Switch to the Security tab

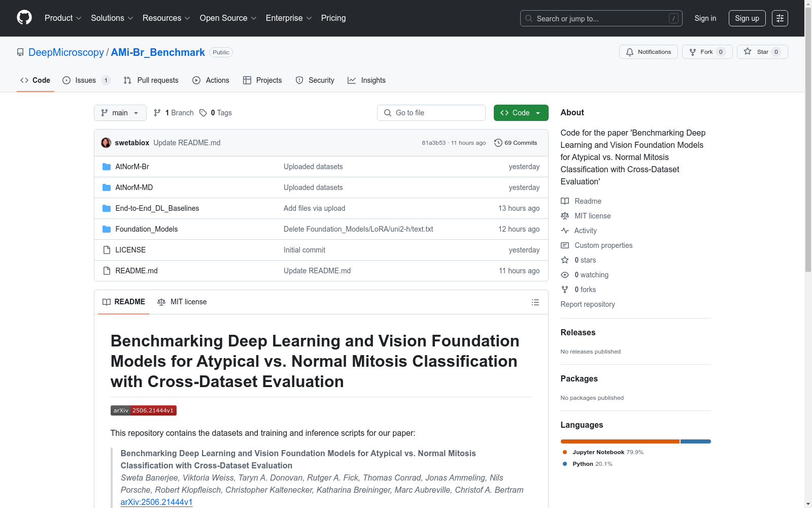tap(315, 80)
